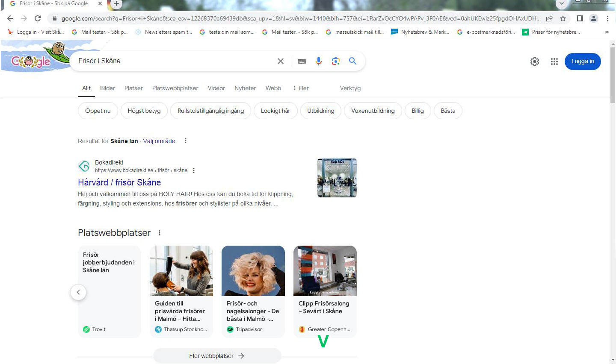
Task: Apply the Billig filter chip
Action: pos(418,111)
